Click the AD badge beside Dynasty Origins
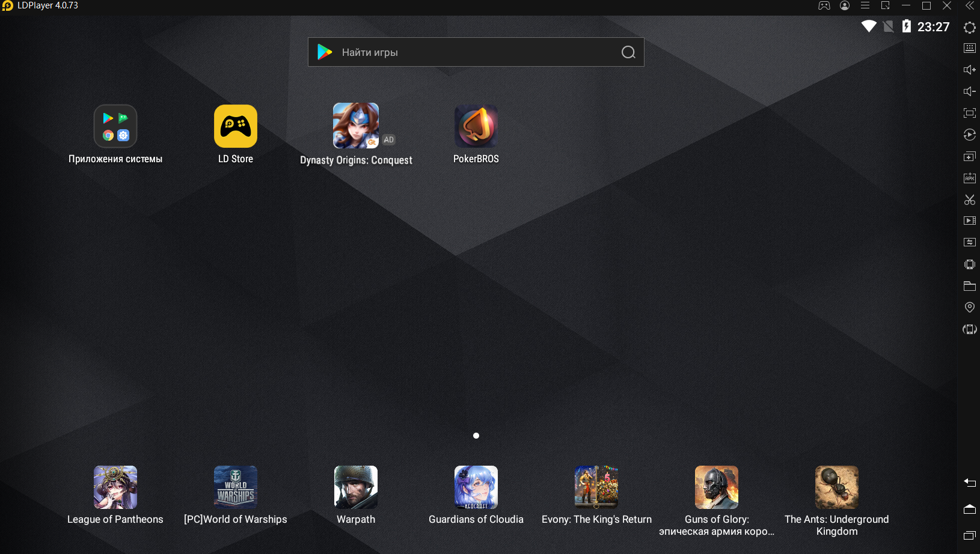The width and height of the screenshot is (980, 554). [x=389, y=139]
